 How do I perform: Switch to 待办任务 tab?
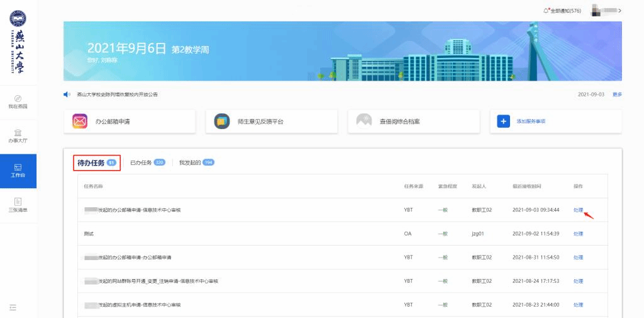(x=91, y=162)
